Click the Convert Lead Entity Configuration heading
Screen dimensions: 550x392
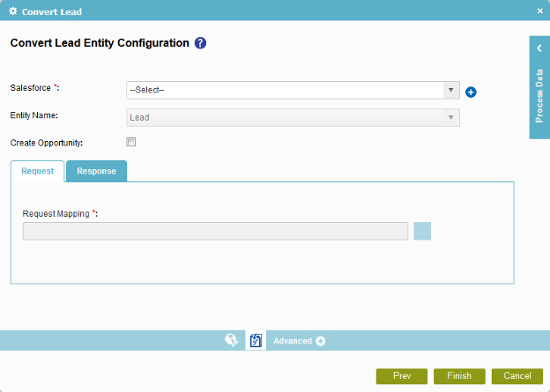coord(100,43)
